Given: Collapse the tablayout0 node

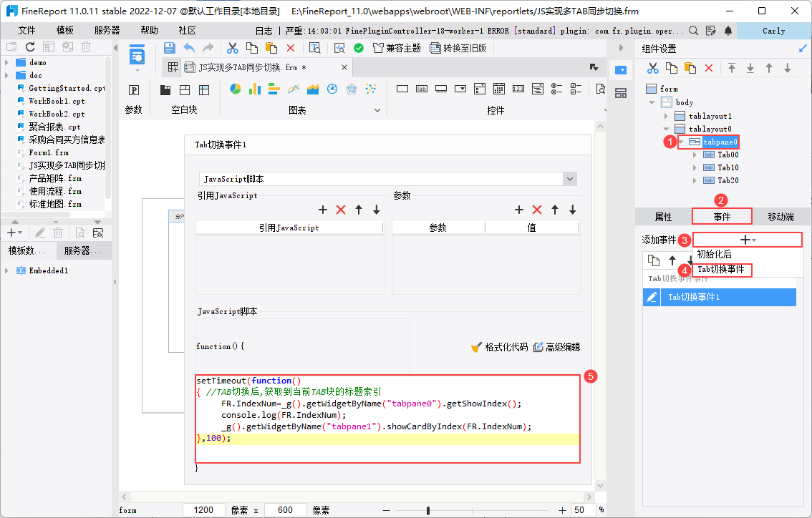Looking at the screenshot, I should point(666,129).
